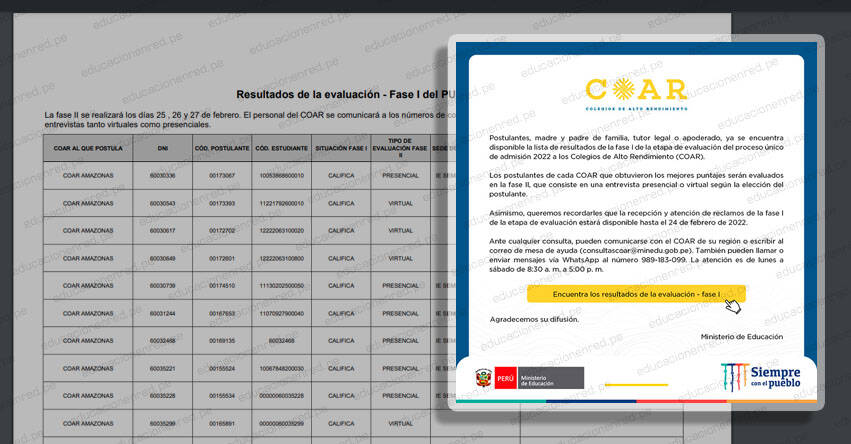
Task: Click the email consultascoar@minedu.gob.pe
Action: (636, 251)
